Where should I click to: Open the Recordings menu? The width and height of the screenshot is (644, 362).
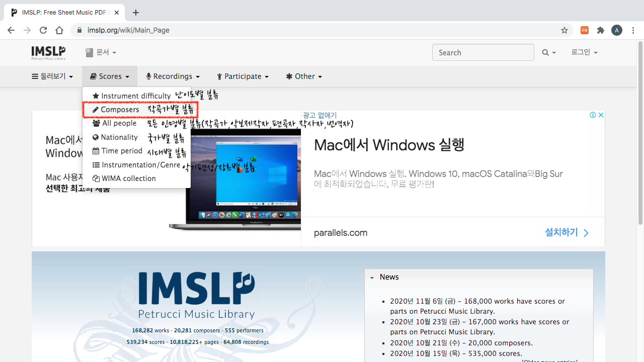tap(173, 76)
